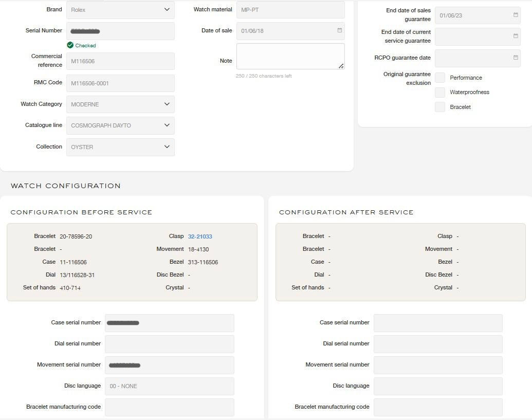Click the Note text area
This screenshot has width=532, height=420.
tap(290, 56)
